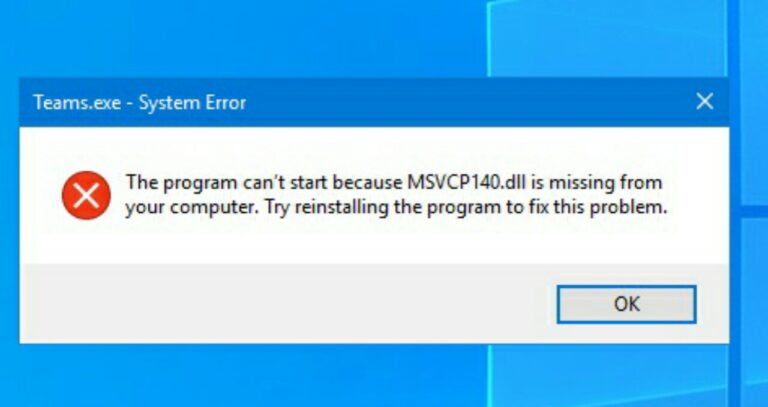
Task: Click 'System Error' words in the title
Action: point(192,103)
